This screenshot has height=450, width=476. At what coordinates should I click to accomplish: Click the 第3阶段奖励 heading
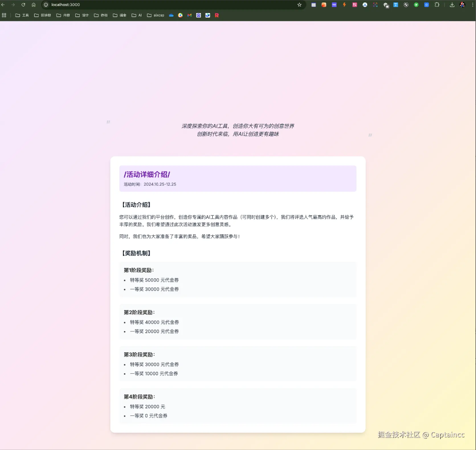[x=139, y=355]
